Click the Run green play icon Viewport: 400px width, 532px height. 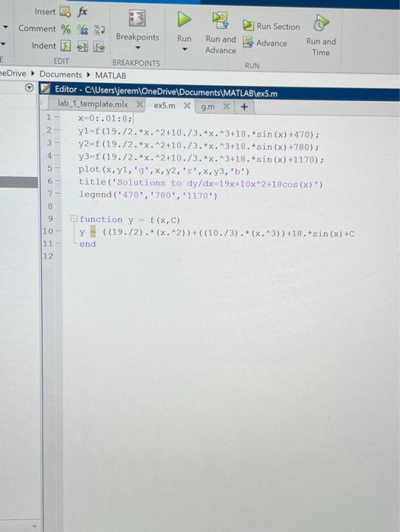point(184,19)
